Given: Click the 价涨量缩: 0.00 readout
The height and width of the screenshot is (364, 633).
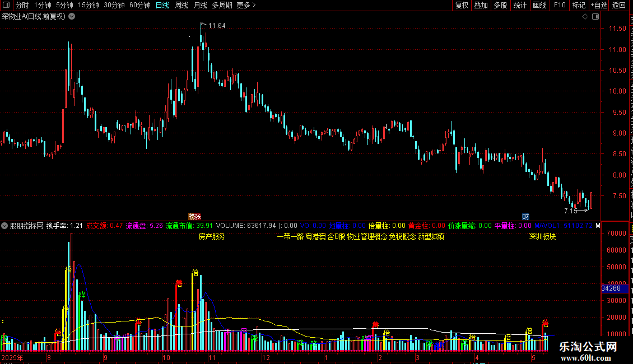Looking at the screenshot, I should 470,226.
